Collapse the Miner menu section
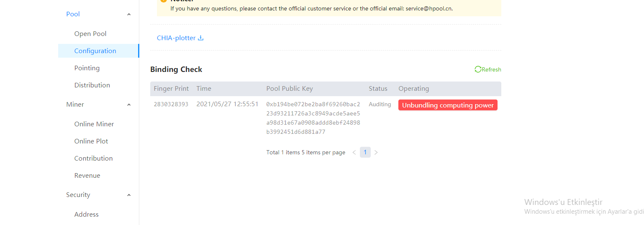 pyautogui.click(x=129, y=105)
